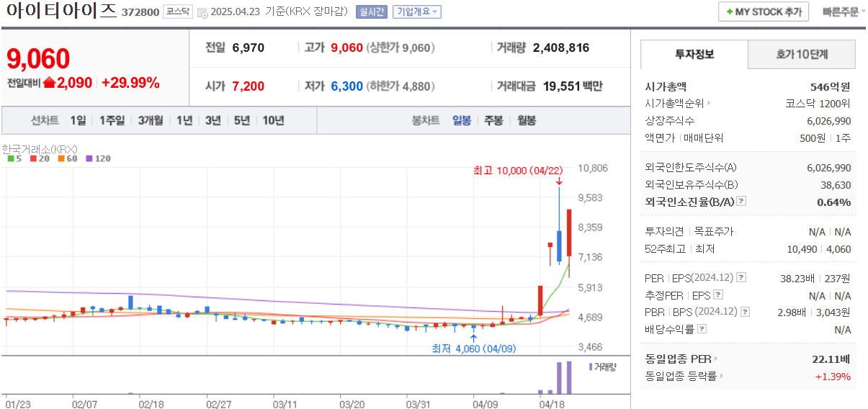Screen dimensions: 868x409
Task: Click the 외국인소진율 value 0.64%
Action: tap(834, 202)
